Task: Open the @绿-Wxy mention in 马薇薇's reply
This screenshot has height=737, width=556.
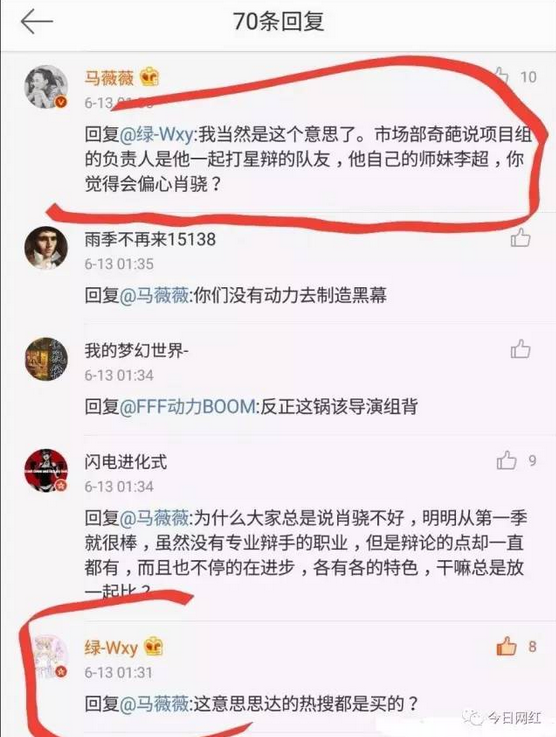Action: [157, 134]
